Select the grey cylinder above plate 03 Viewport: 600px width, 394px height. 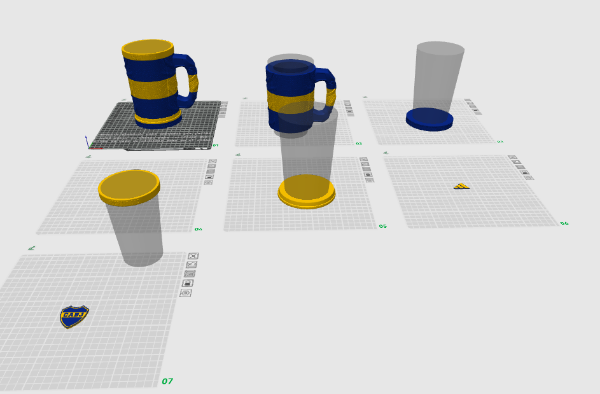(x=438, y=77)
